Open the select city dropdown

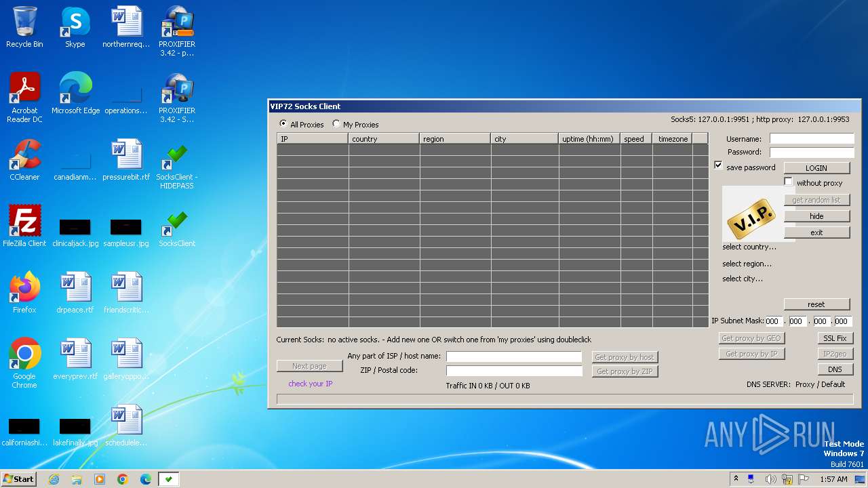coord(743,279)
